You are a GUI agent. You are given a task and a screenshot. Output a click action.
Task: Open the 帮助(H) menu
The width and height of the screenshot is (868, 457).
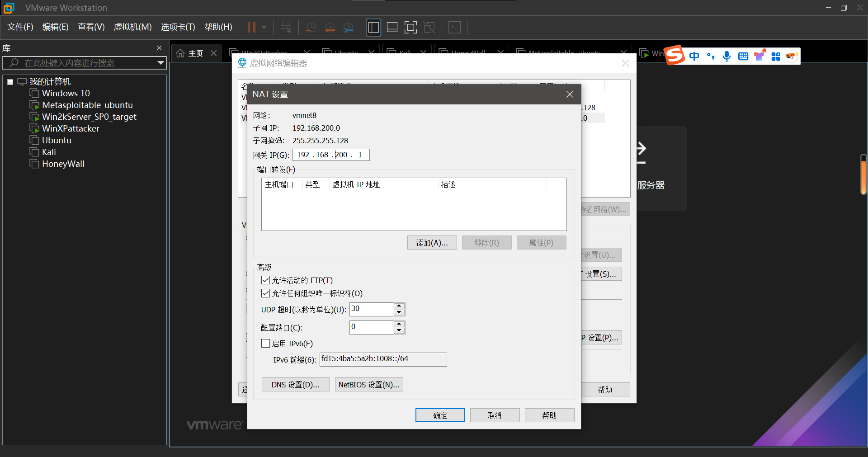(218, 27)
